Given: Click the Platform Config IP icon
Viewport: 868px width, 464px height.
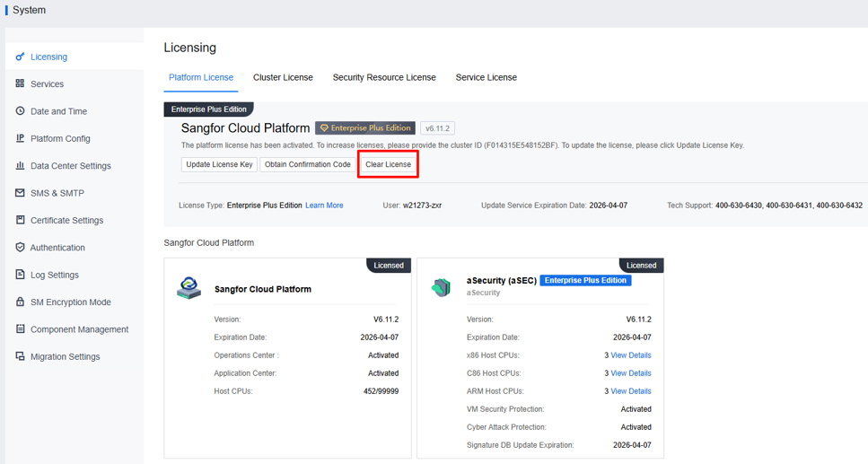Looking at the screenshot, I should [x=20, y=138].
